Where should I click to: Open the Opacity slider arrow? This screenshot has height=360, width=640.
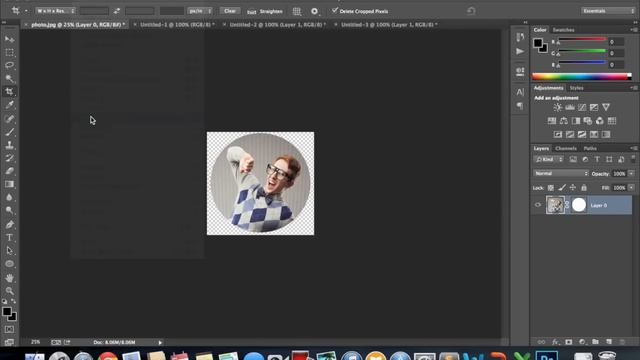pos(631,173)
